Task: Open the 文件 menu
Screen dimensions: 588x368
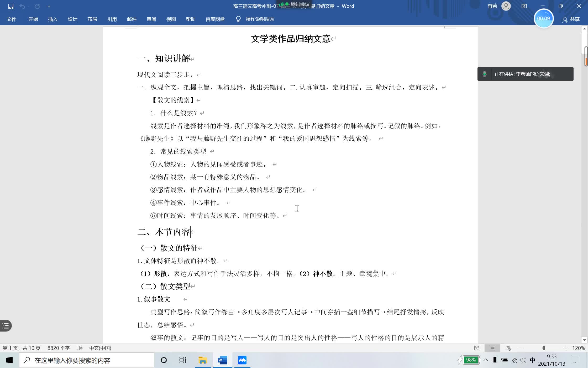Action: coord(12,19)
